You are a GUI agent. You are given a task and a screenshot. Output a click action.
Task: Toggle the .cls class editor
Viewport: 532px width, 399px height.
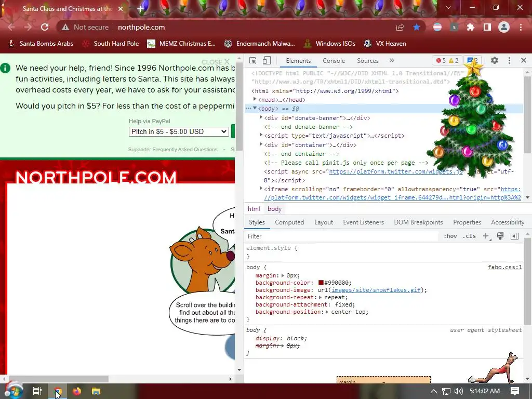coord(469,236)
